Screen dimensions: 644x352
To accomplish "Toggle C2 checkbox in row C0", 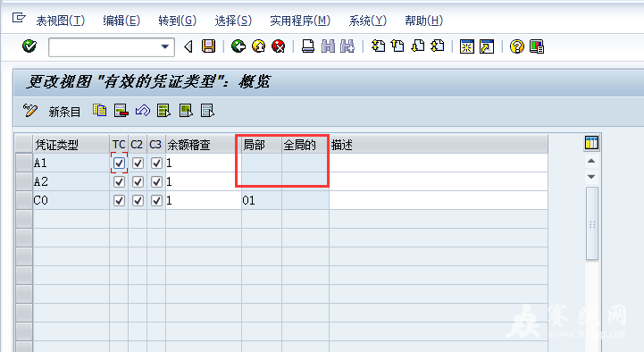I will [138, 200].
